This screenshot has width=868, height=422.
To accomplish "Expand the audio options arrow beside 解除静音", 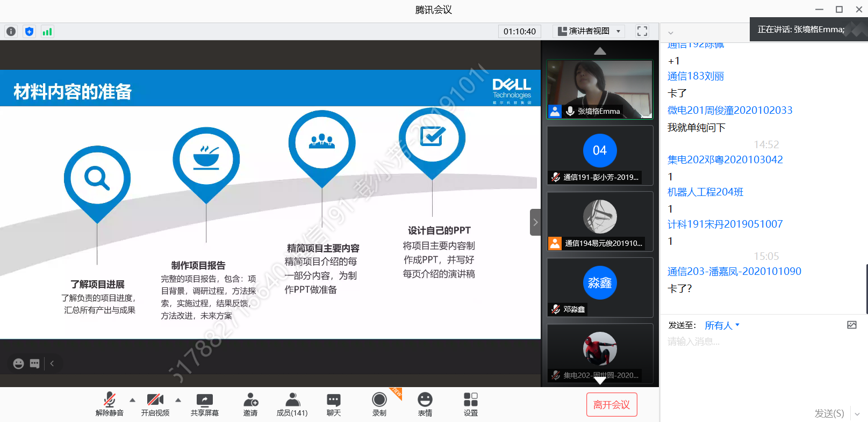I will pos(132,400).
